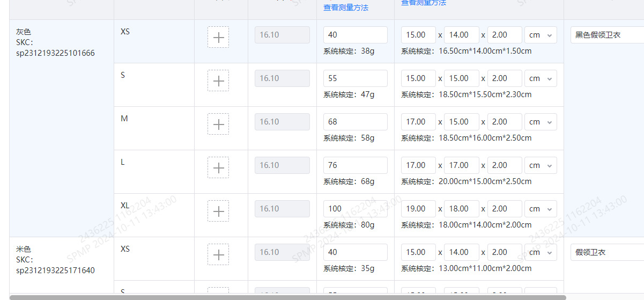
Task: Edit length 15.00 in 米色 XS row
Action: point(418,252)
